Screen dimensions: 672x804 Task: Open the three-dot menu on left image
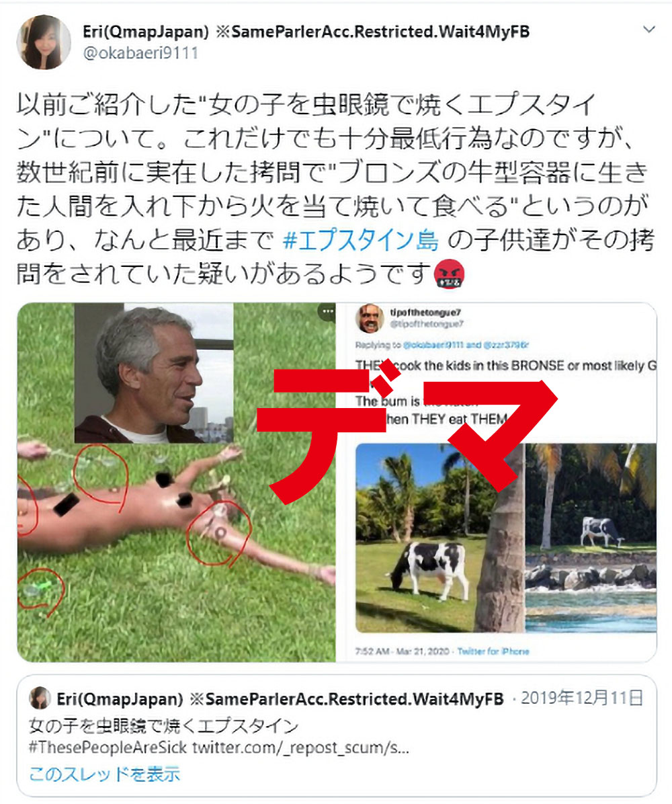coord(327,311)
